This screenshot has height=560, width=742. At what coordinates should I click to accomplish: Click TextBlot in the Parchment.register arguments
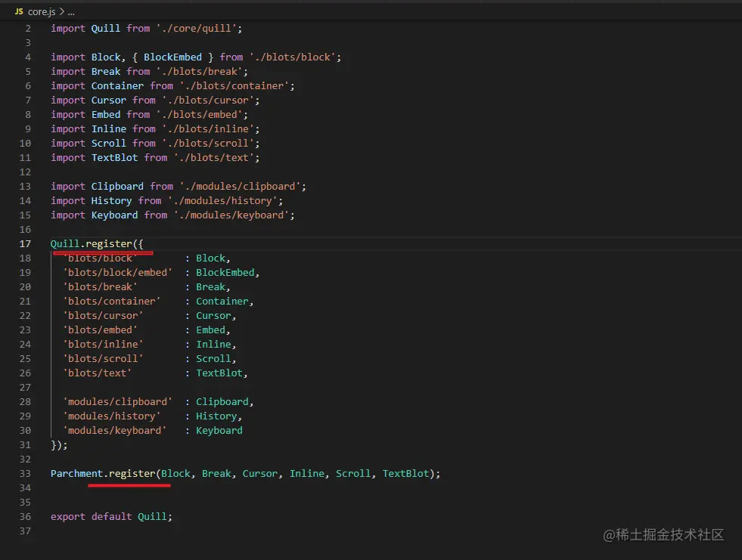[x=405, y=474]
